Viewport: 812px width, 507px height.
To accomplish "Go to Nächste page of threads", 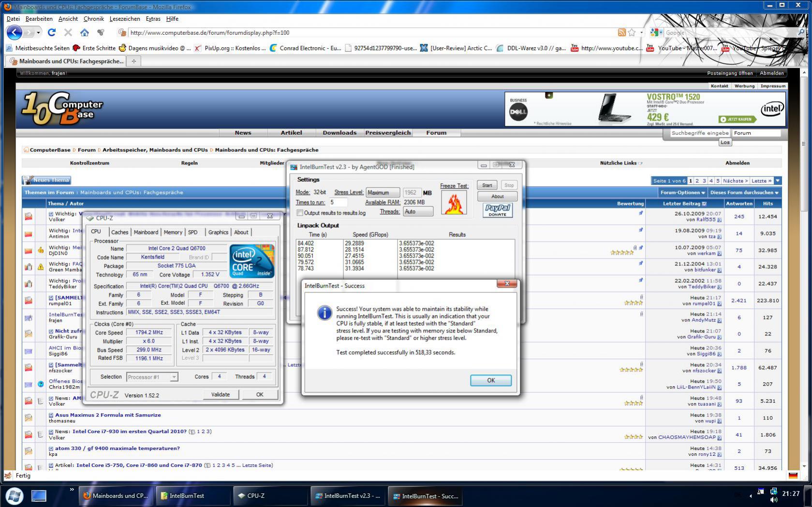I will click(x=735, y=181).
